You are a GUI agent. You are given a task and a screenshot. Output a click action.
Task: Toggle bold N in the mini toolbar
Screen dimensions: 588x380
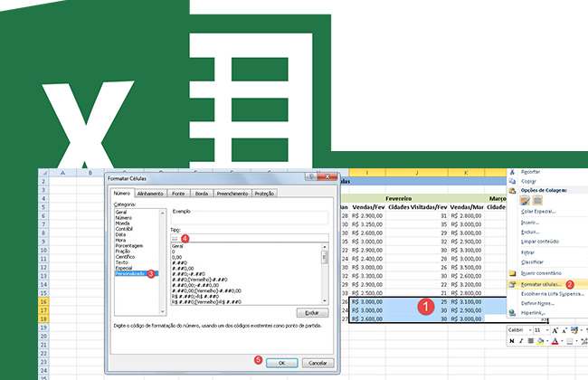pyautogui.click(x=511, y=341)
